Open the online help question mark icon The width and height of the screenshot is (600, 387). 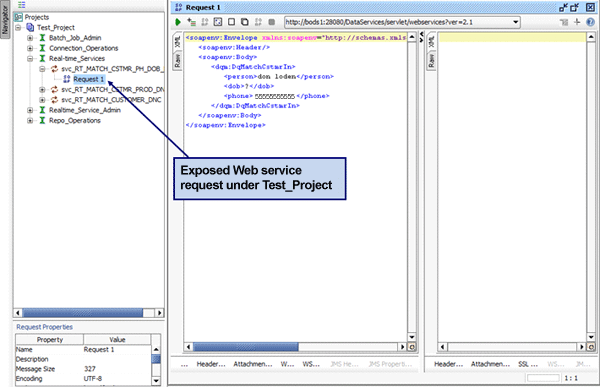pos(590,22)
